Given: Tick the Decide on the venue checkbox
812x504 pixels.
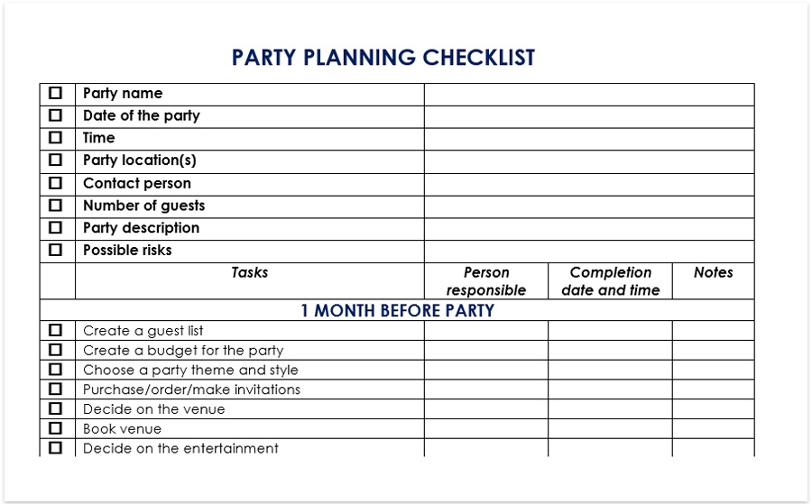Looking at the screenshot, I should [x=56, y=409].
